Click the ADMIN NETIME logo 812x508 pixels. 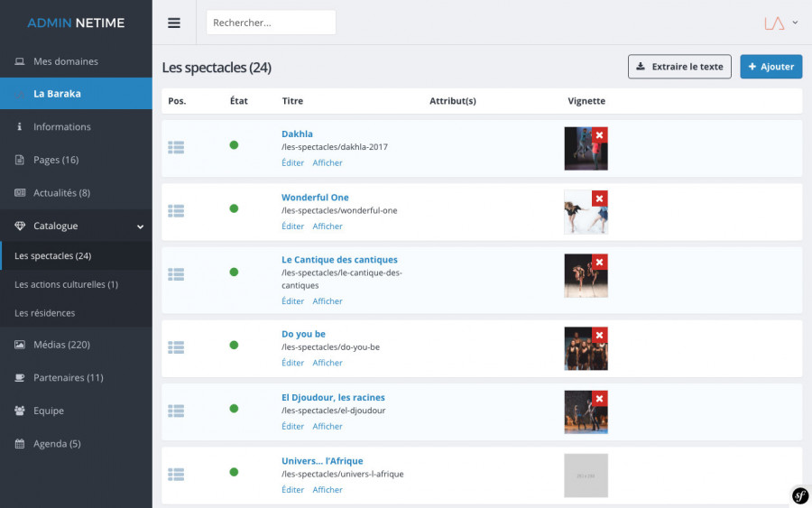tap(76, 23)
